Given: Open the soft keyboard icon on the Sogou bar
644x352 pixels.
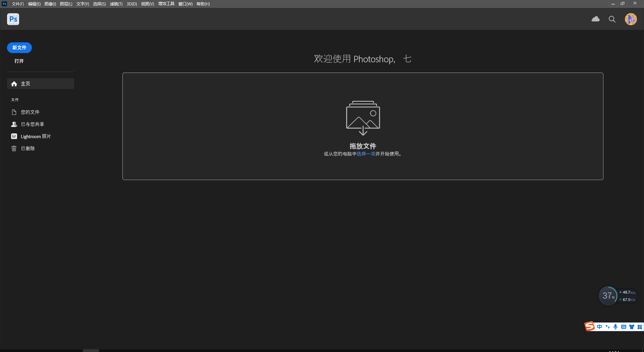Looking at the screenshot, I should (624, 327).
